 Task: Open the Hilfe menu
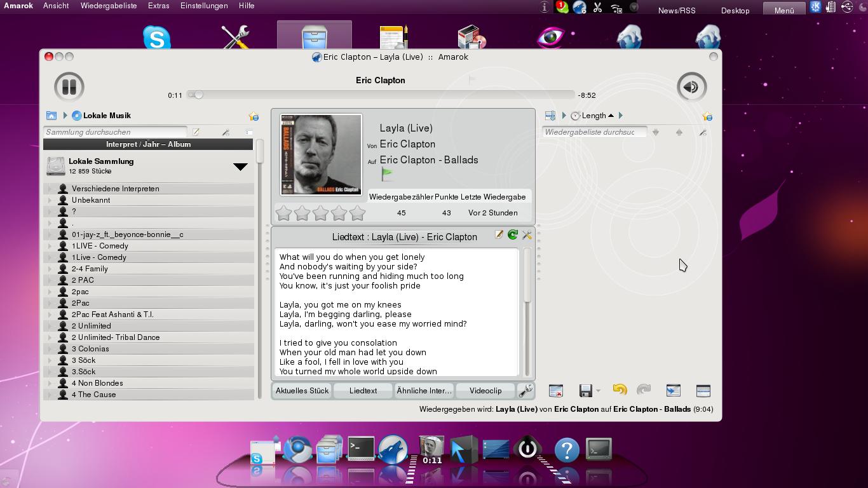pos(247,6)
